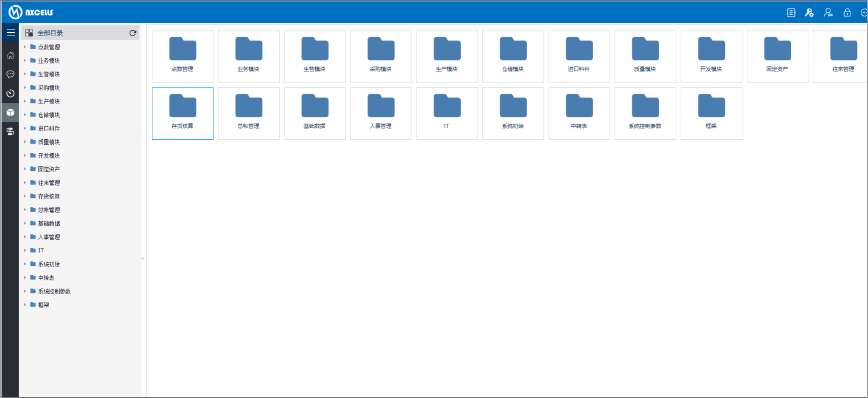Select 总帐管理 in the directory tree
868x398 pixels.
click(49, 210)
